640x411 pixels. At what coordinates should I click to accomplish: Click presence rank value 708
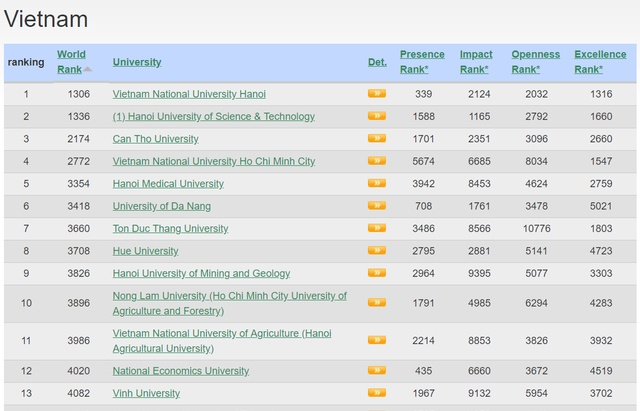click(x=423, y=207)
